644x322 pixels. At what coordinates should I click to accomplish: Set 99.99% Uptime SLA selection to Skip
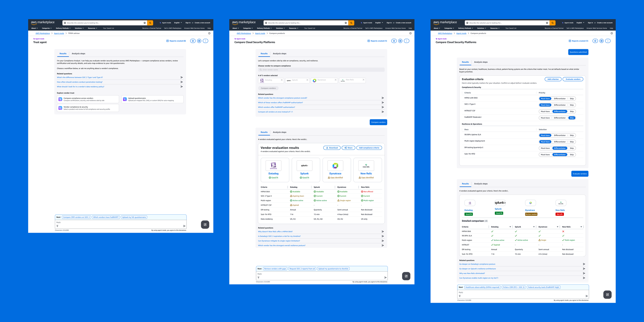[x=572, y=135]
